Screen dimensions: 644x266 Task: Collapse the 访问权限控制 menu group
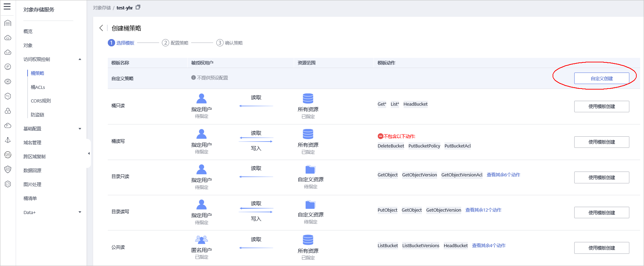80,59
